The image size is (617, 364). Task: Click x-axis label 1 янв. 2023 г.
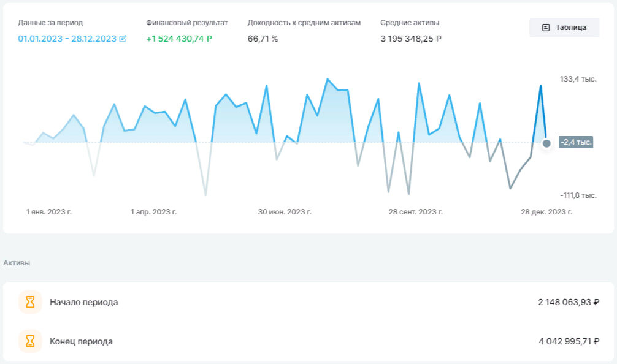(x=49, y=212)
